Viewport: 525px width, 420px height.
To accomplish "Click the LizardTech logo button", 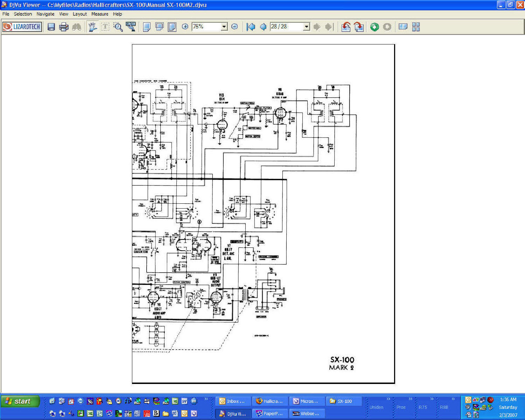I will [x=22, y=27].
